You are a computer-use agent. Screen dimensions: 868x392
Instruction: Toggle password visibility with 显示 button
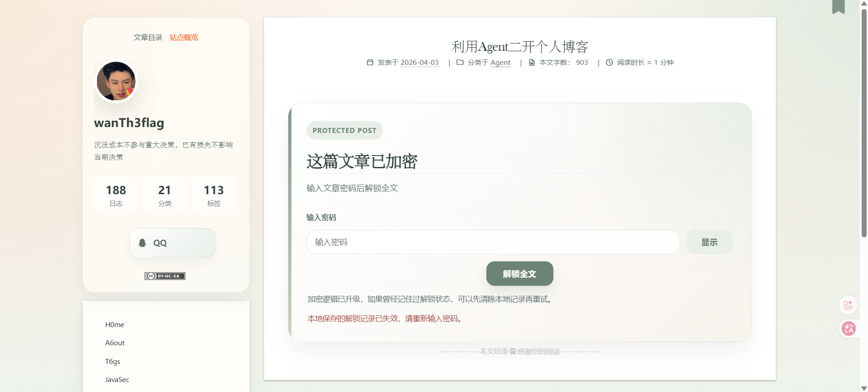pyautogui.click(x=709, y=242)
